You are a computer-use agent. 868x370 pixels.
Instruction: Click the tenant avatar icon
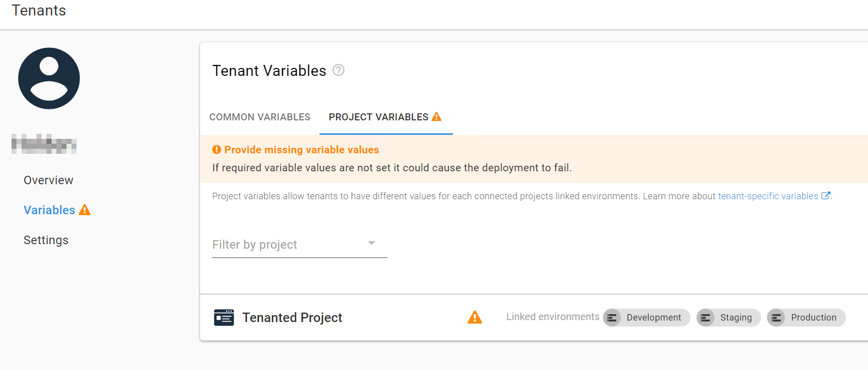click(x=48, y=78)
